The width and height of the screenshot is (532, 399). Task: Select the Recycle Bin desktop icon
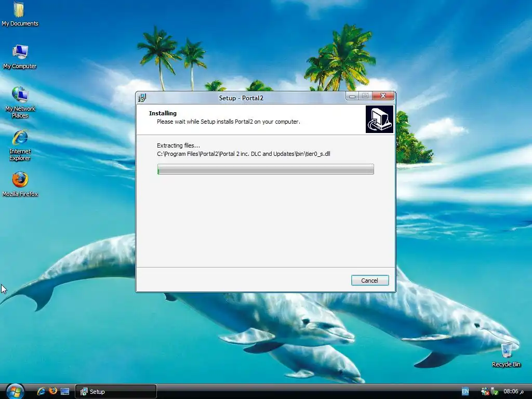pos(506,355)
